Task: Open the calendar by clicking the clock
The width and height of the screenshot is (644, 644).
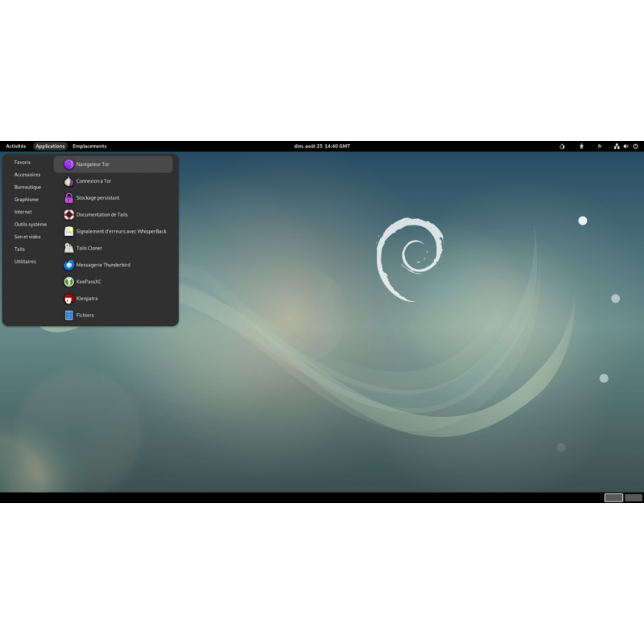Action: [322, 146]
